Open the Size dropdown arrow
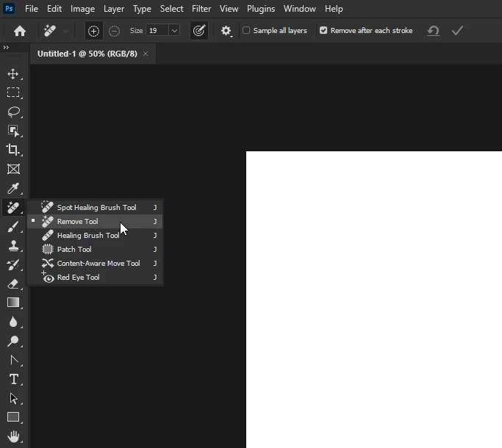 174,31
